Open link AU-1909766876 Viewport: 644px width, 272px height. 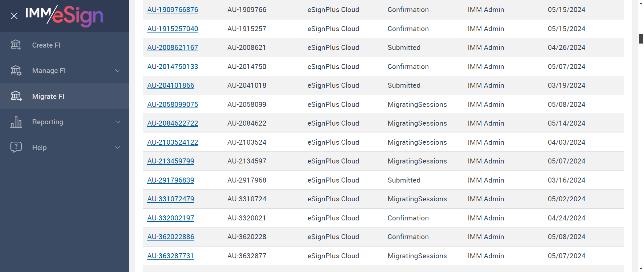pyautogui.click(x=172, y=10)
